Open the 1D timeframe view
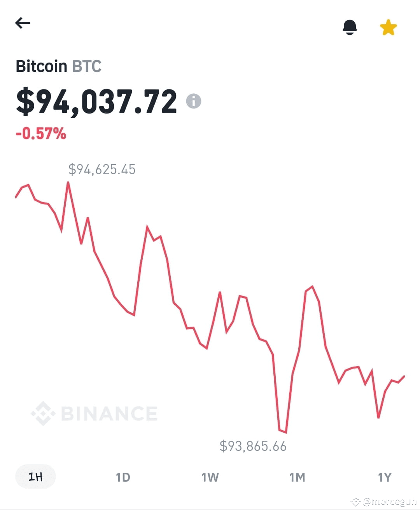 tap(122, 476)
